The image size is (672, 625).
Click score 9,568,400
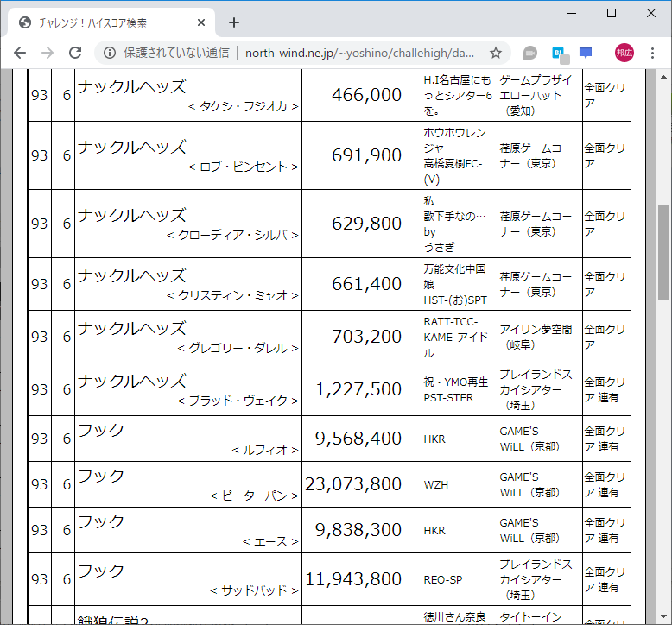click(x=358, y=439)
